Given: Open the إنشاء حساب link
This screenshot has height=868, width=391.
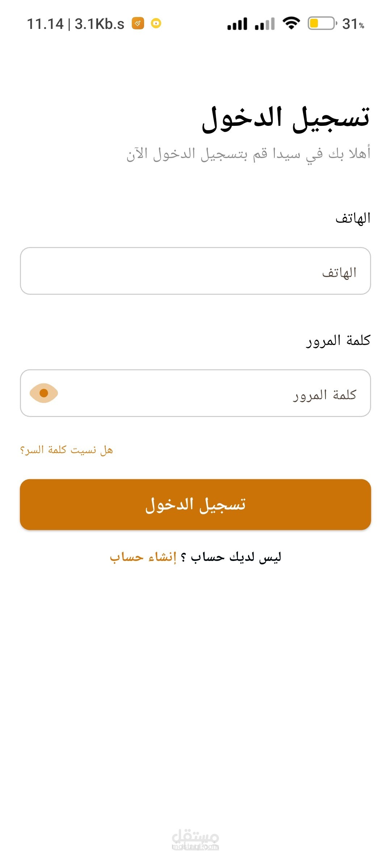Looking at the screenshot, I should click(x=143, y=557).
